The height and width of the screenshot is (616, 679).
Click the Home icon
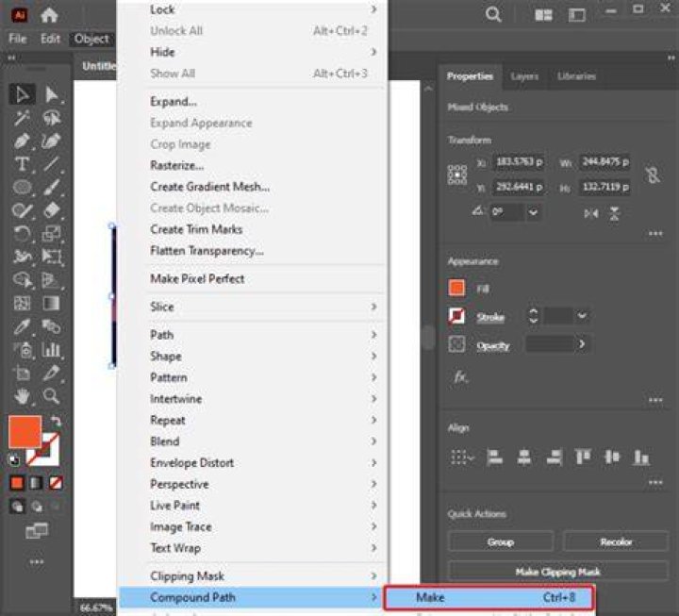[x=49, y=15]
